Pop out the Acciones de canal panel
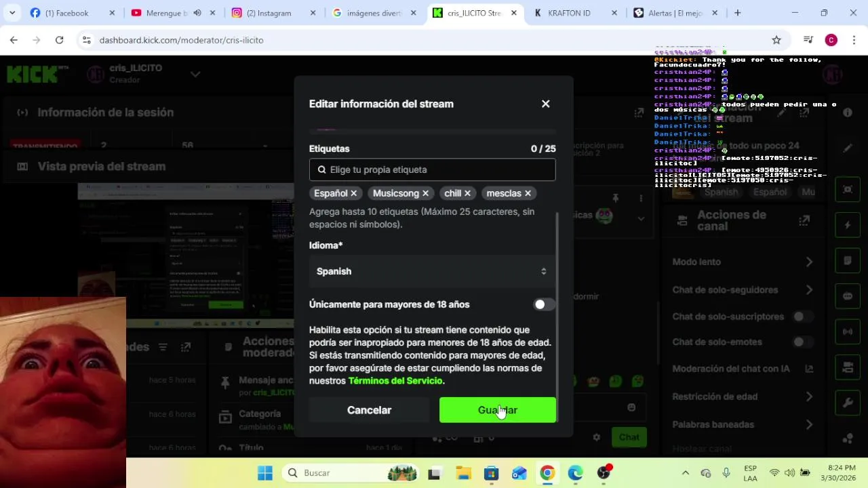Viewport: 868px width, 488px height. 804,220
